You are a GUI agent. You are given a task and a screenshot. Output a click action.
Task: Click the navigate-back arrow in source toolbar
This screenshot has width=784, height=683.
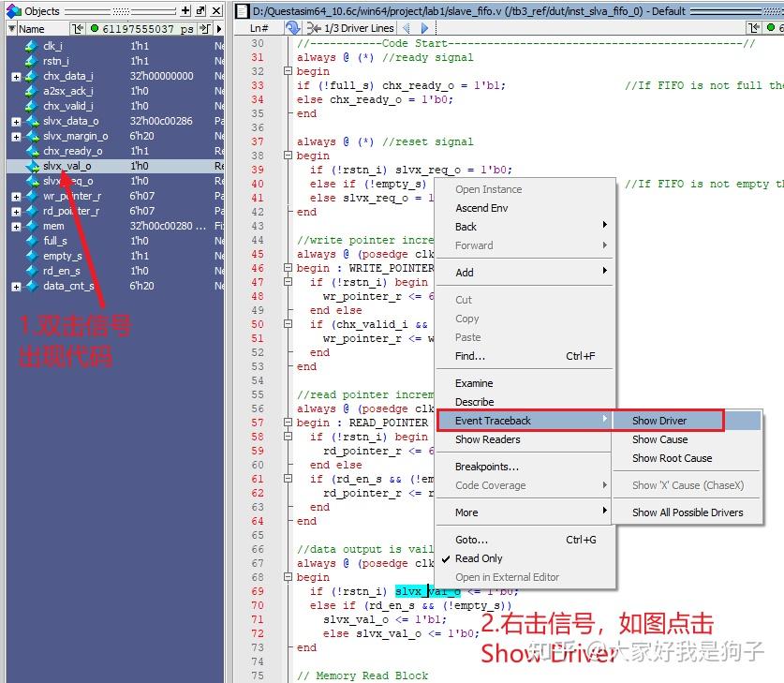408,27
